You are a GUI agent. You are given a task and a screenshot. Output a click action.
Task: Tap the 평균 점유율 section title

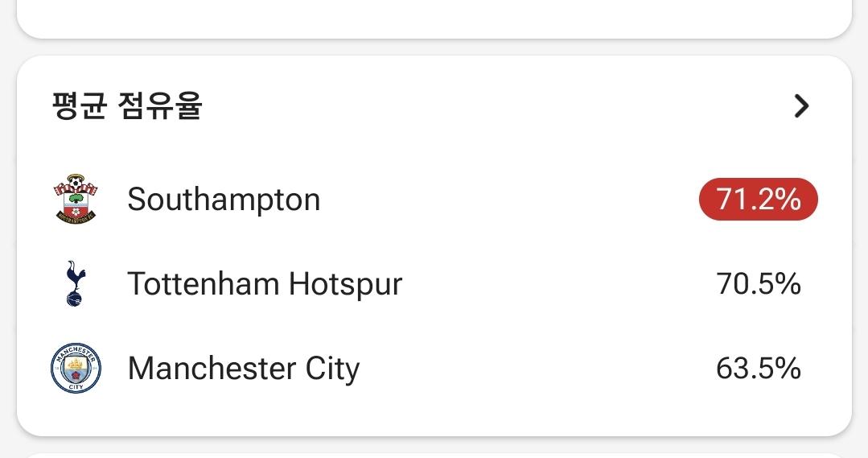click(x=127, y=105)
